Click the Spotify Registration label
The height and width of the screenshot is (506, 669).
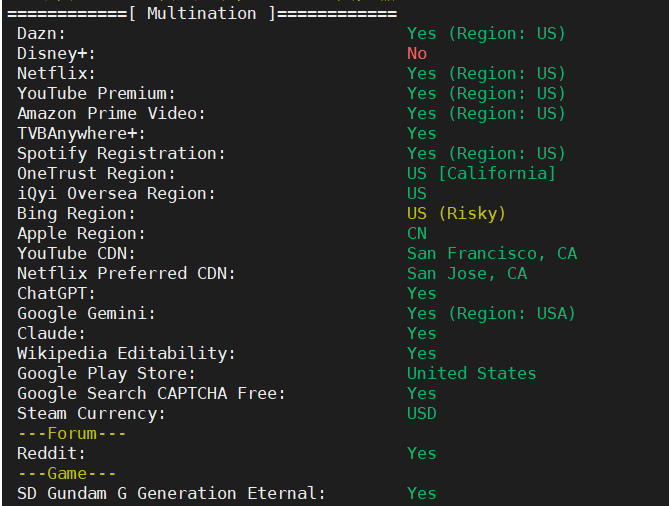[121, 153]
